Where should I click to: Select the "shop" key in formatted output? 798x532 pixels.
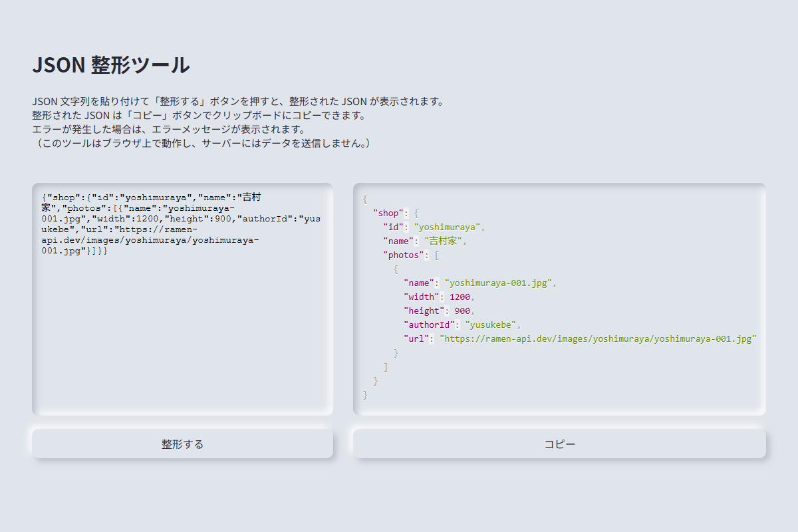click(389, 213)
